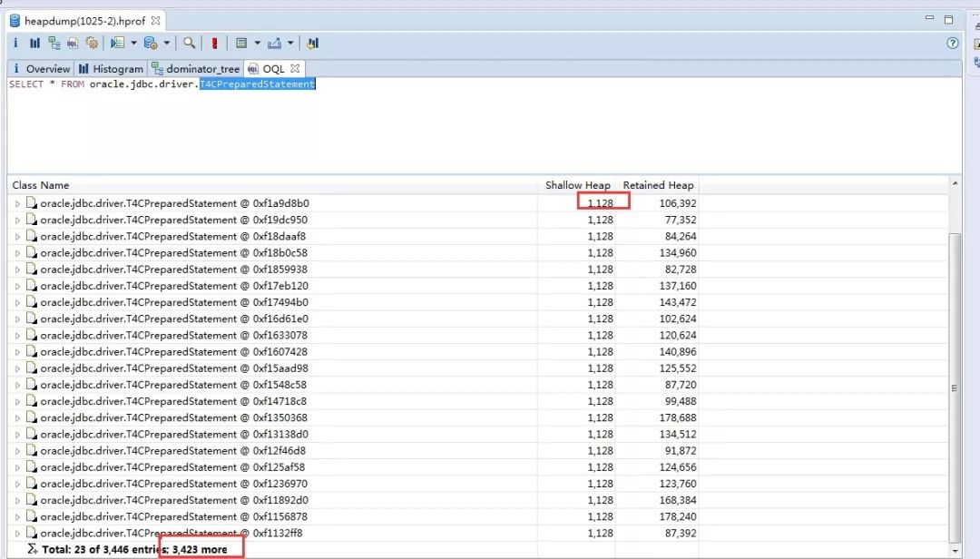Click retained heap value 134,960
This screenshot has height=559, width=980.
[678, 252]
